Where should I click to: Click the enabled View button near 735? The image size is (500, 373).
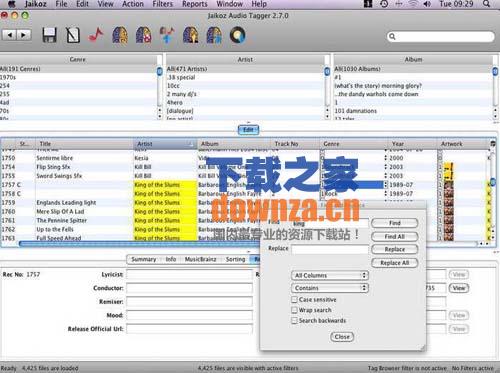point(459,288)
